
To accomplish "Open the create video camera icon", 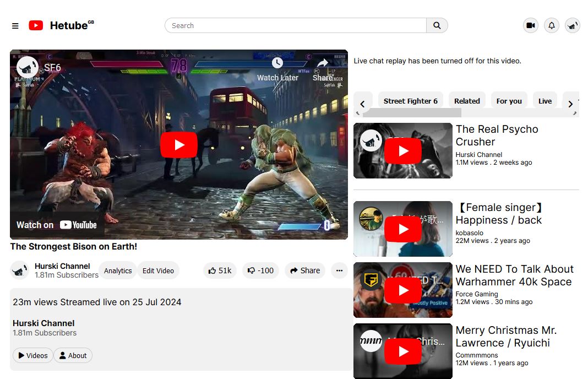I will pyautogui.click(x=531, y=25).
